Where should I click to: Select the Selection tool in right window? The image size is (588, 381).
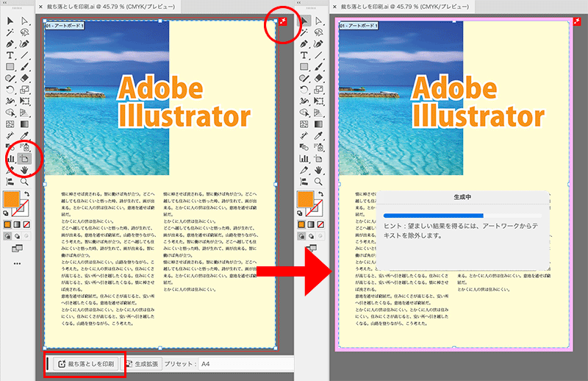(304, 21)
